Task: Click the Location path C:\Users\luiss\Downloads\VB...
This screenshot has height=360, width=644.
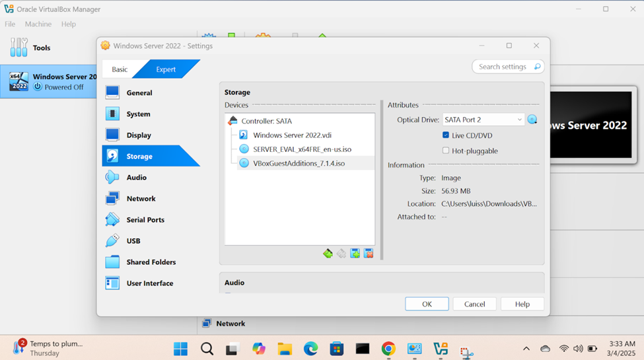Action: [489, 204]
